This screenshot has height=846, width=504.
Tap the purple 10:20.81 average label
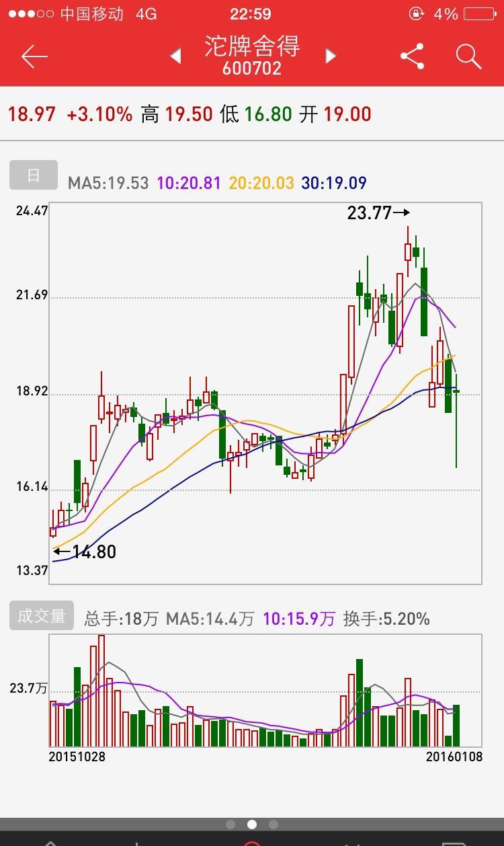[189, 182]
